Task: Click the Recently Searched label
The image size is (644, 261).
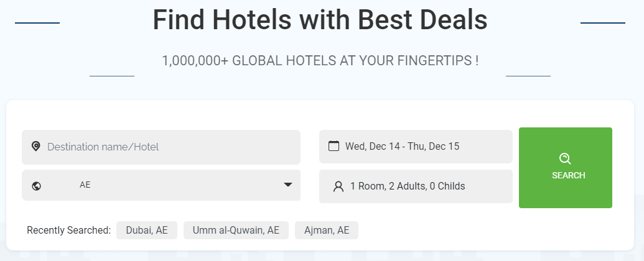Action: 68,231
